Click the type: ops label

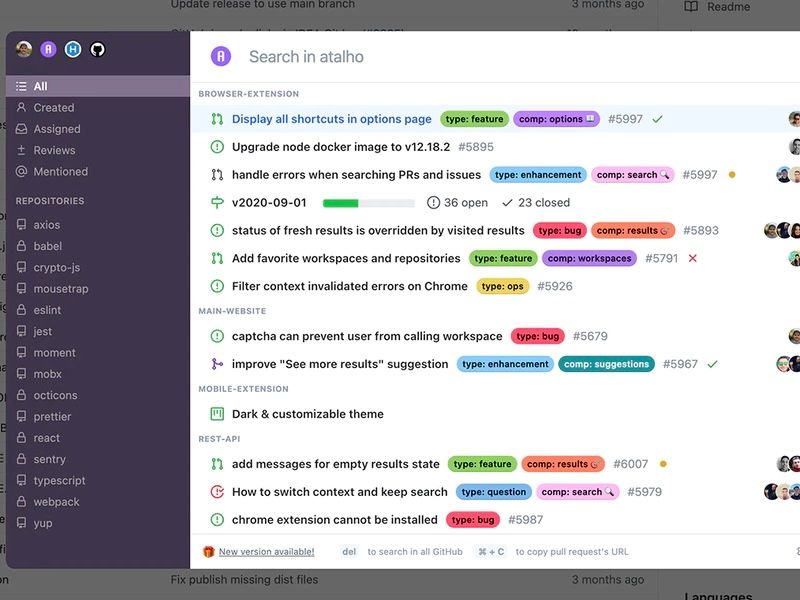click(x=503, y=286)
